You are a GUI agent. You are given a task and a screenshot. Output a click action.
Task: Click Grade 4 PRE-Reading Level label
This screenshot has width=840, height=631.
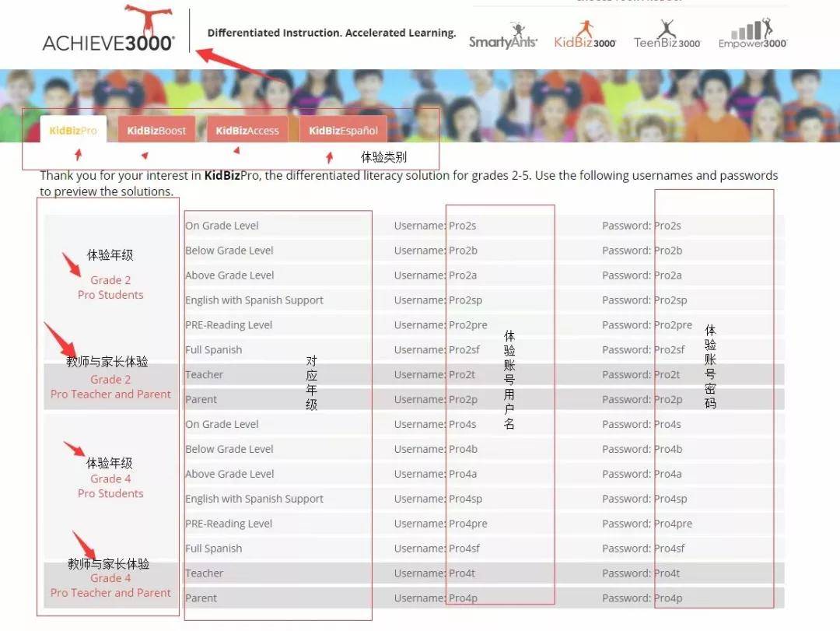[x=229, y=524]
